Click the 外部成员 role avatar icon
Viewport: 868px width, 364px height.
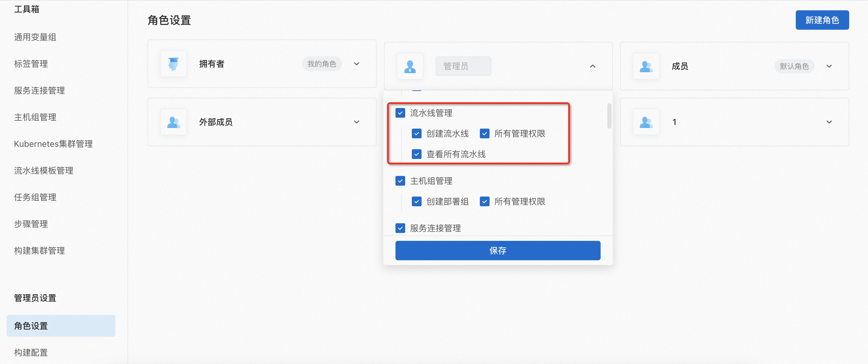click(174, 122)
